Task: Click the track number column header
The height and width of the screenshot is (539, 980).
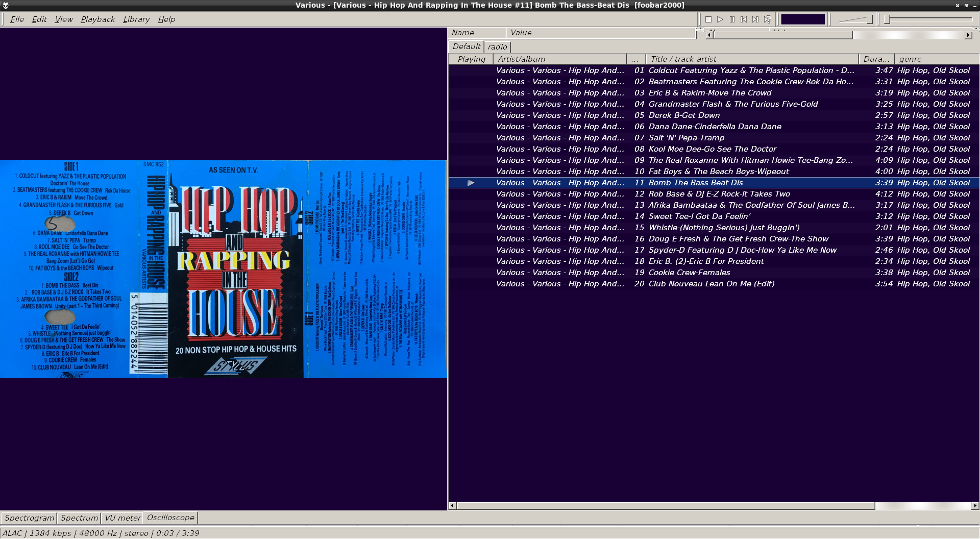Action: (x=636, y=59)
